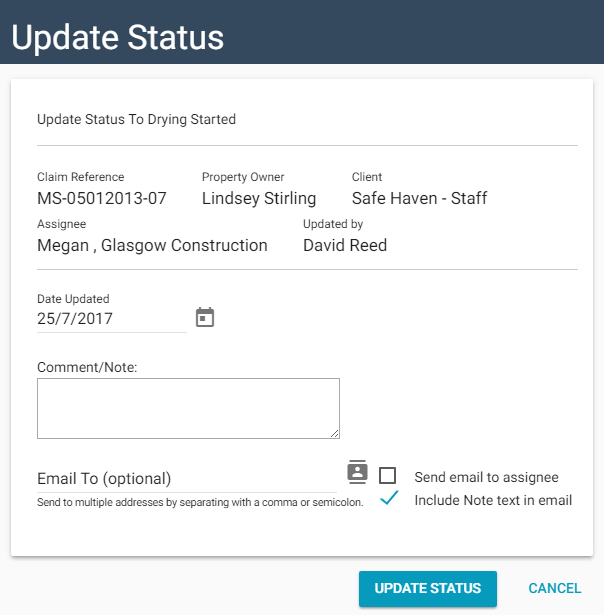Uncheck the Include Note text in email checkmark

click(x=389, y=499)
